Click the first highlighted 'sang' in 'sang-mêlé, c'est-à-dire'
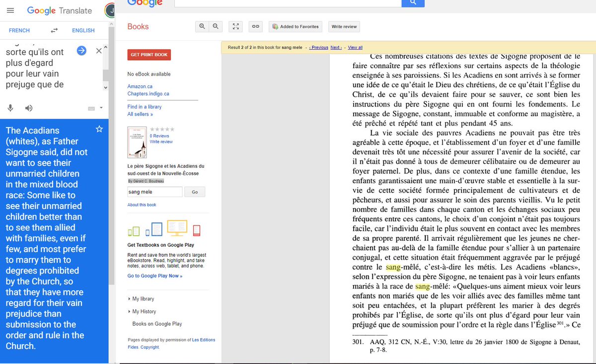This screenshot has width=596, height=364. tap(393, 268)
